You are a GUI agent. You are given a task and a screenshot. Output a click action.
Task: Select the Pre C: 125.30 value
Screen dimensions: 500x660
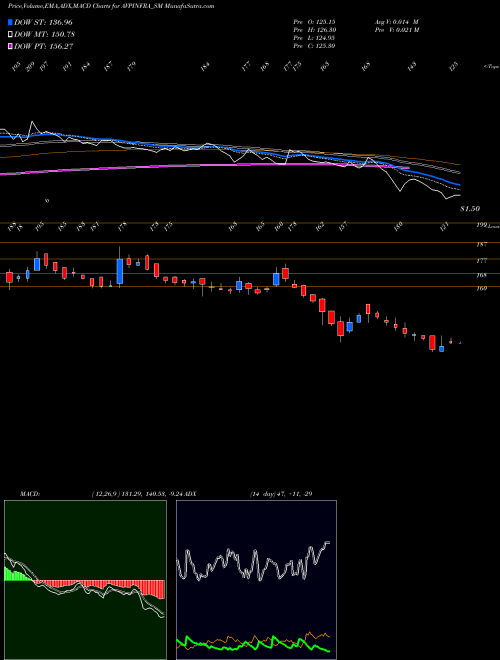(314, 45)
